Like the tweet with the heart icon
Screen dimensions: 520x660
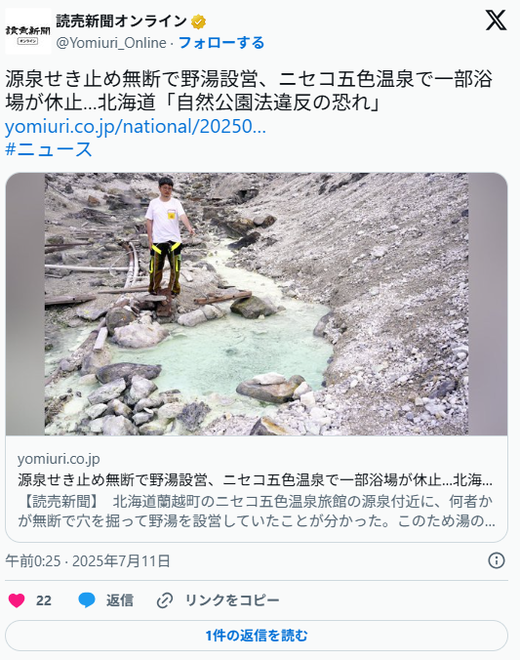click(17, 600)
